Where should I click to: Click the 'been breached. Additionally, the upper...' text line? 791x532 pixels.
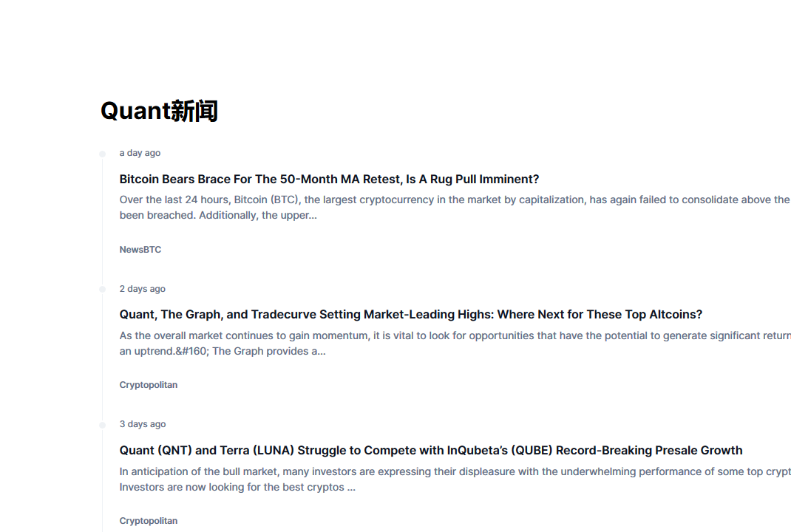click(x=218, y=215)
